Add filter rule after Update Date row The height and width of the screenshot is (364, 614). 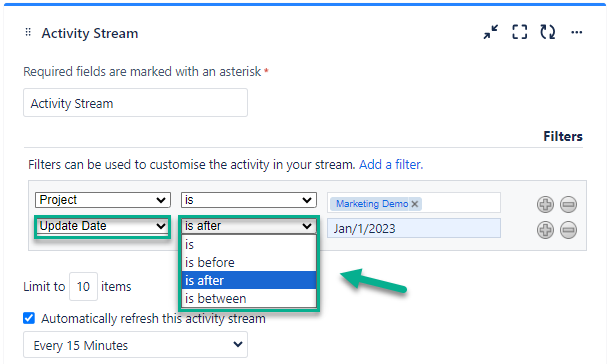(x=545, y=230)
